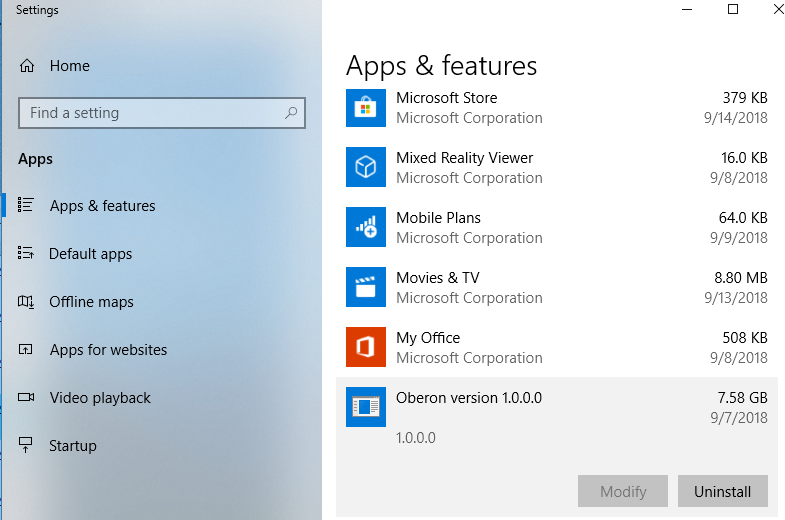Viewport: 785px width, 520px height.
Task: Focus the Find a setting field
Action: coord(162,113)
